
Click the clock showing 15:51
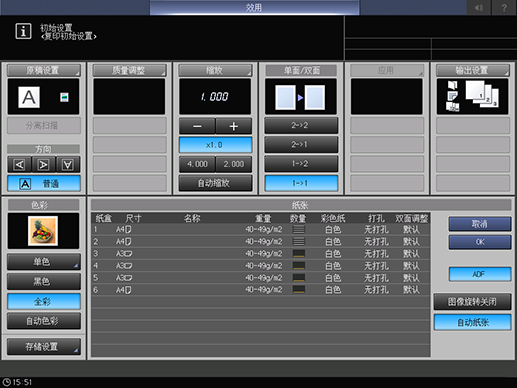coord(17,382)
